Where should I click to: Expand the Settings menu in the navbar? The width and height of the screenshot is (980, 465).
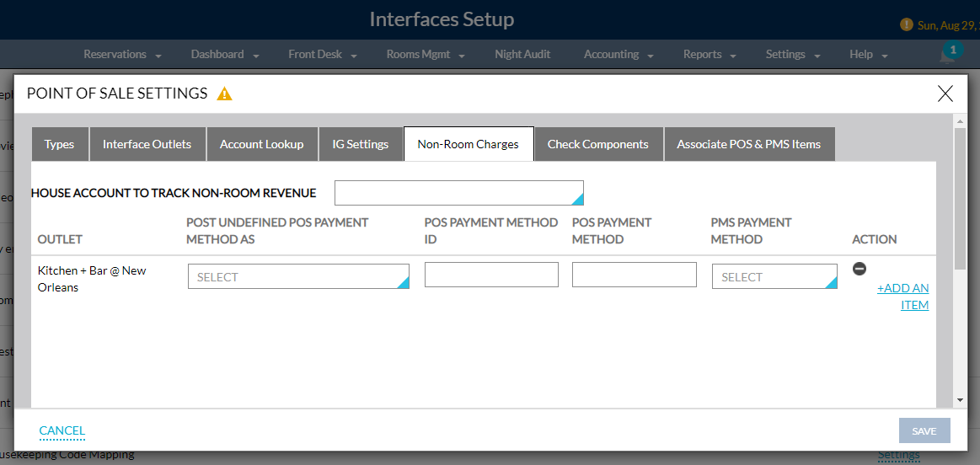793,55
